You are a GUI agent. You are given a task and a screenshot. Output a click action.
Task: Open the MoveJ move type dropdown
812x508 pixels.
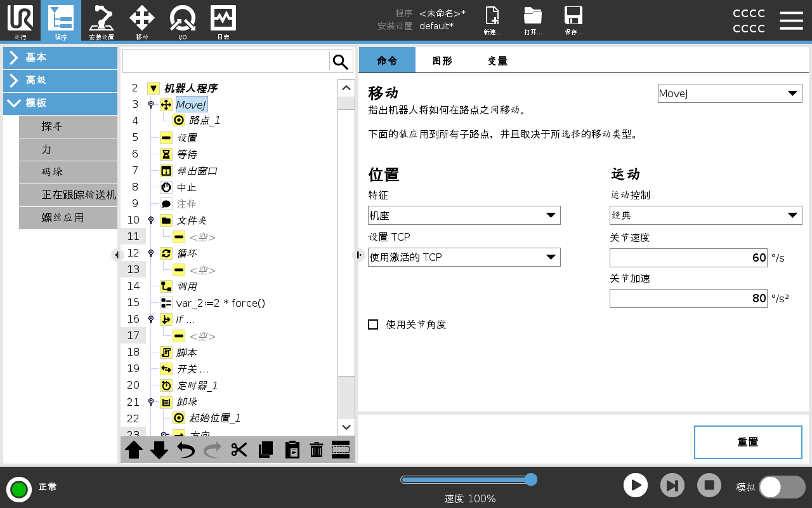click(730, 93)
